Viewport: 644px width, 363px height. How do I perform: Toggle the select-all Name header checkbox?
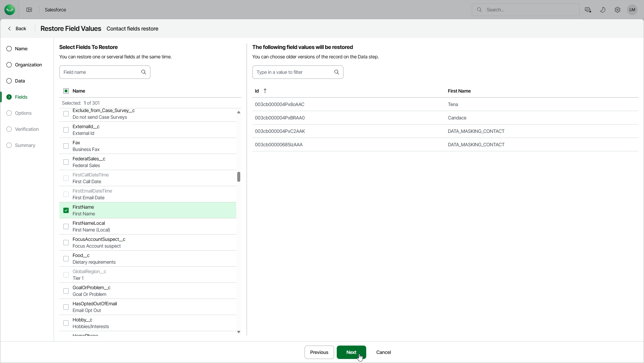[x=66, y=91]
